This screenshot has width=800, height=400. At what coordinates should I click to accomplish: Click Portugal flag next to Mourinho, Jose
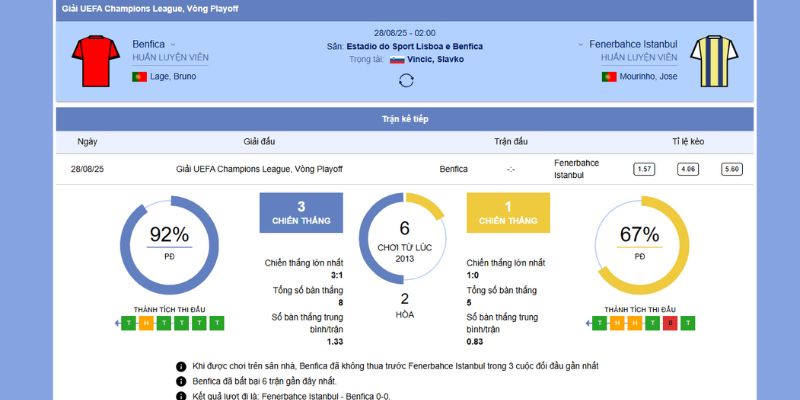click(608, 76)
